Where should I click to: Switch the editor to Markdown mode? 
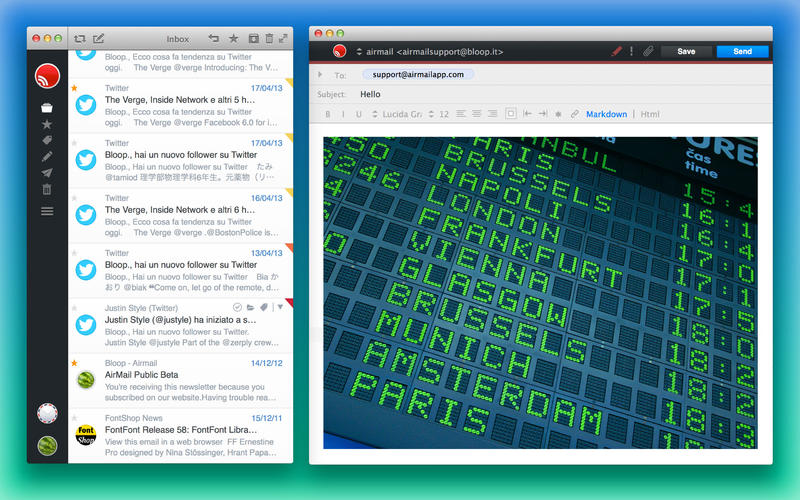tap(606, 114)
